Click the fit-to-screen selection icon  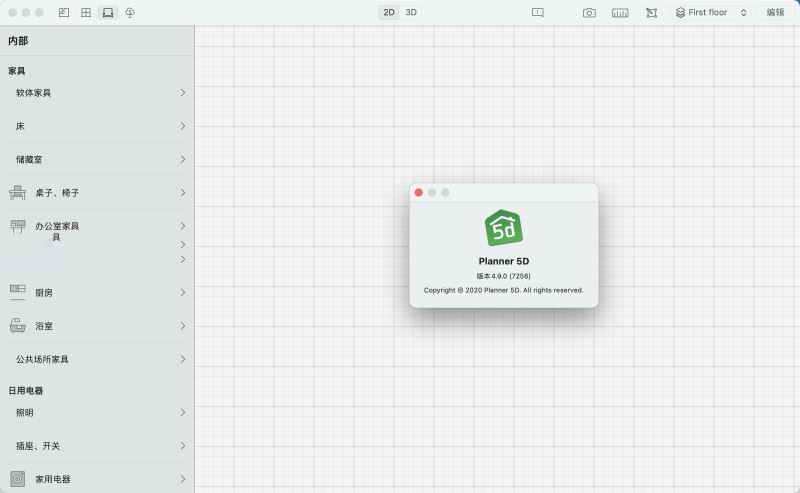pos(652,13)
